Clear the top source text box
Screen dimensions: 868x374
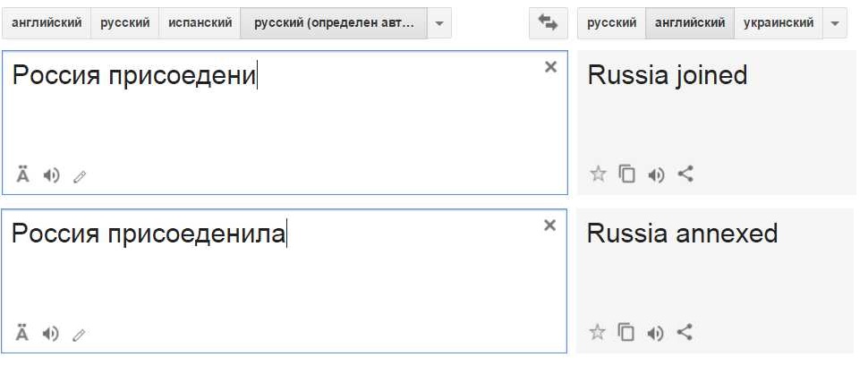pos(550,67)
